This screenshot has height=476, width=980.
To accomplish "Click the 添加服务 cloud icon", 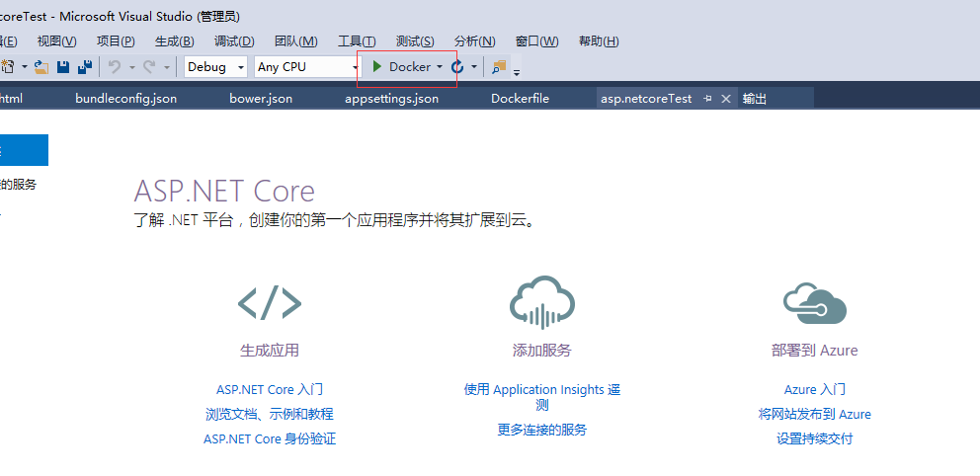I will (542, 302).
